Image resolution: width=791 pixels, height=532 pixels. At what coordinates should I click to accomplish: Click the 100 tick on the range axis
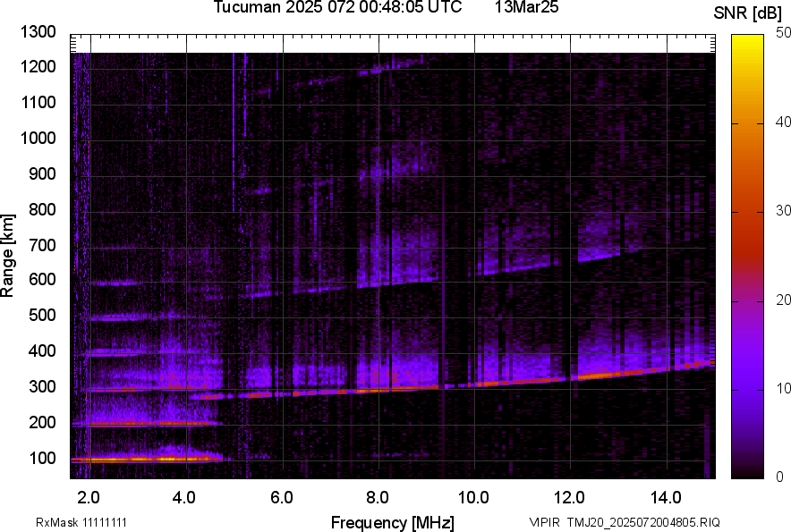coord(44,459)
